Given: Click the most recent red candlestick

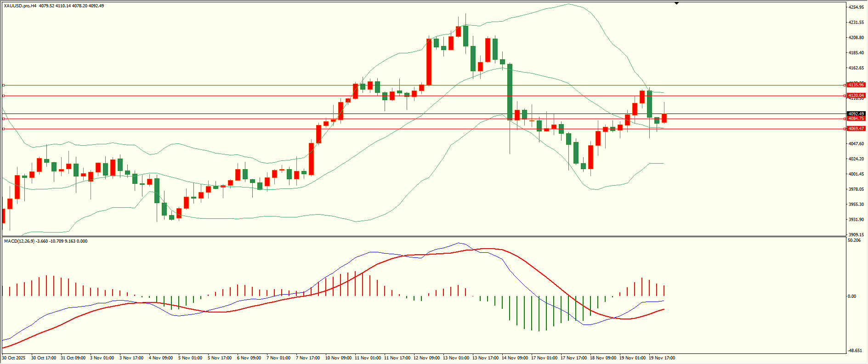Looking at the screenshot, I should [664, 118].
